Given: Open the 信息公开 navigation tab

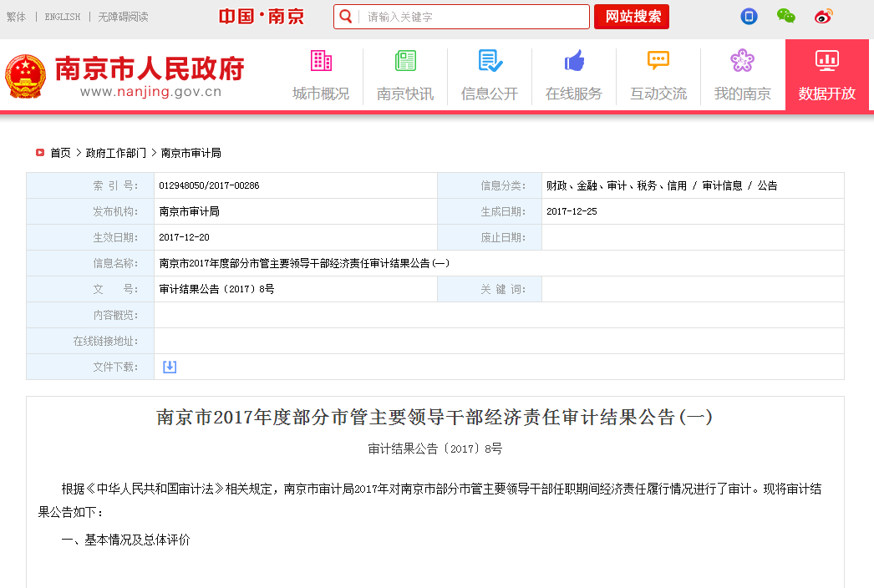Looking at the screenshot, I should point(490,76).
